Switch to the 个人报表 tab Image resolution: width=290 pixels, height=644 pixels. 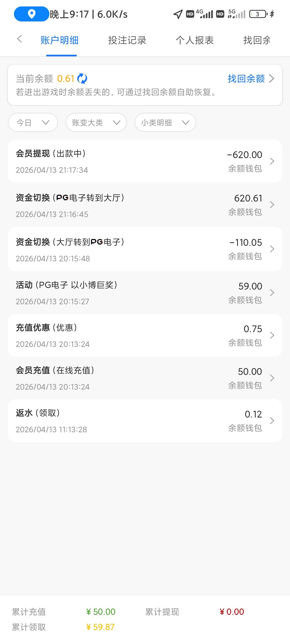click(x=195, y=40)
